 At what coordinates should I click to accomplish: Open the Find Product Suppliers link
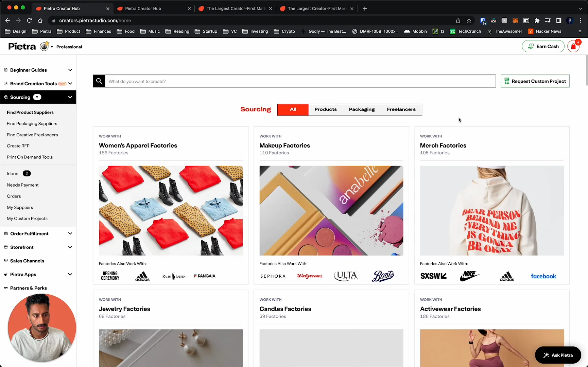click(30, 112)
